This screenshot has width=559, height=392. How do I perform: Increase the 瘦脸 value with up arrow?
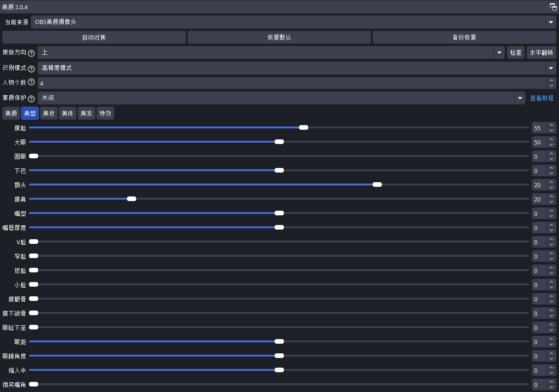click(551, 125)
